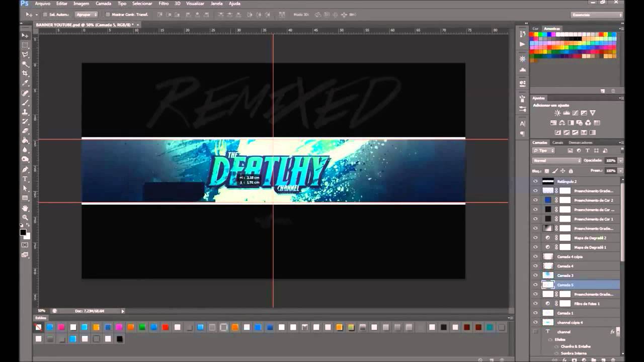Screen dimensions: 644x362
Task: Open the Preench. fill dropdown arrow
Action: click(x=621, y=171)
